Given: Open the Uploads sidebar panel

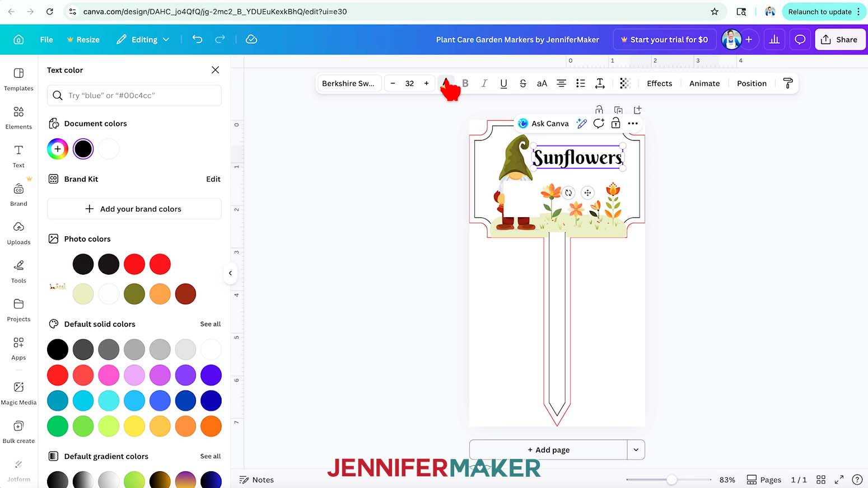Looking at the screenshot, I should coord(18,233).
